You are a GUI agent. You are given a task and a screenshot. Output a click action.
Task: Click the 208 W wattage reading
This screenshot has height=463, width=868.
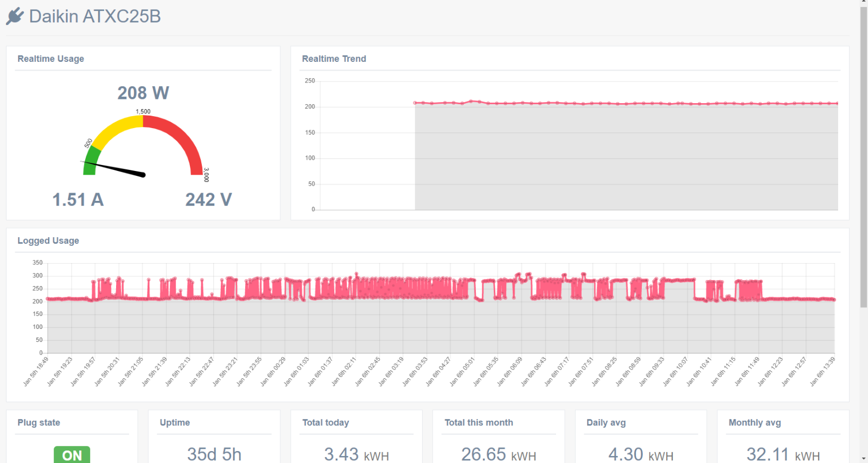point(143,93)
